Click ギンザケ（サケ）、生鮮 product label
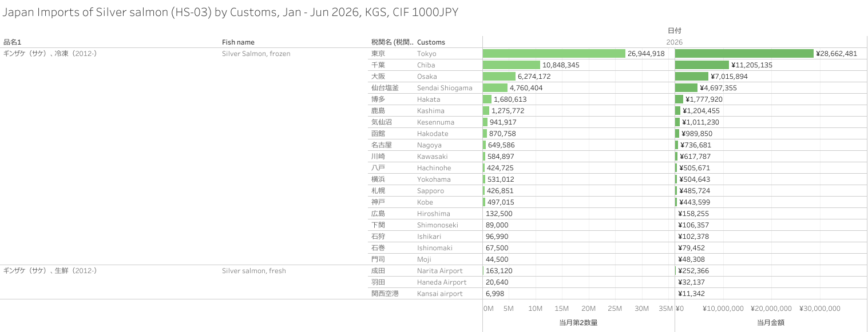The width and height of the screenshot is (868, 332). 50,271
